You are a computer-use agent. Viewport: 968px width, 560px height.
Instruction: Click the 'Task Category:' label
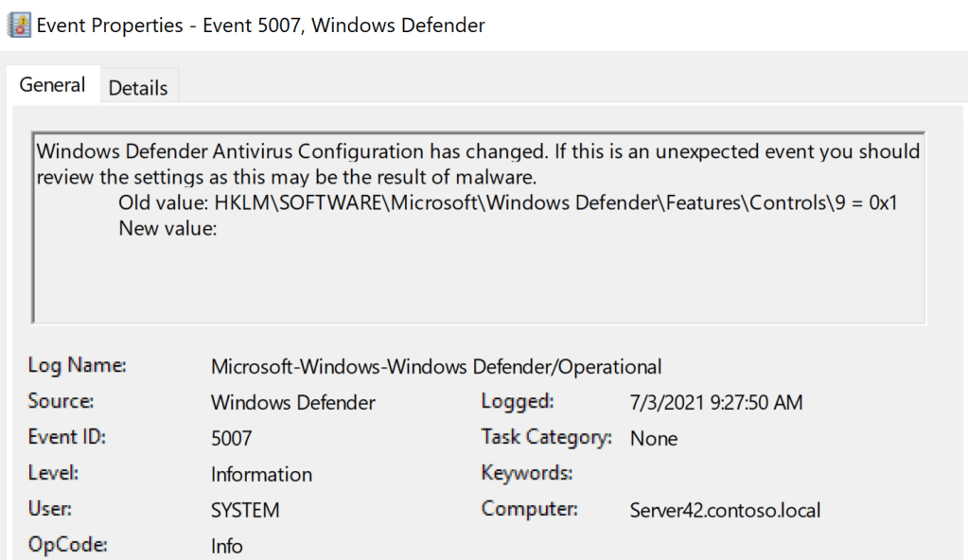click(x=547, y=438)
